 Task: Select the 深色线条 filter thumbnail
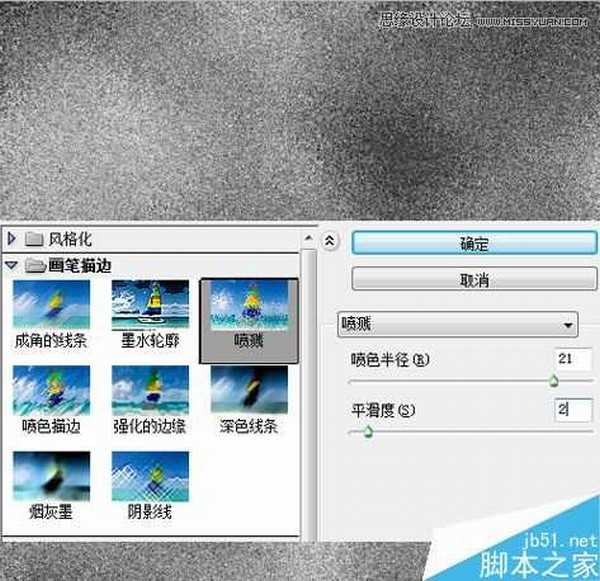click(248, 390)
